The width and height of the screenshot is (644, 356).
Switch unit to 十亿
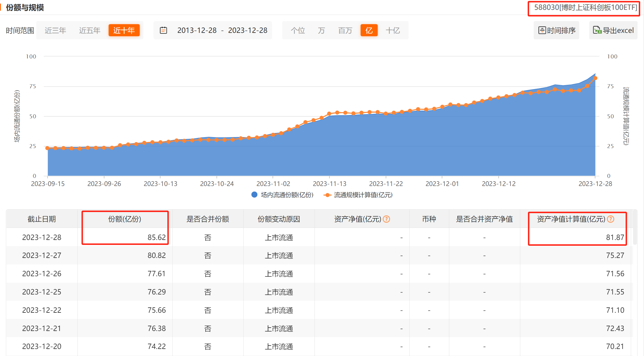point(393,30)
